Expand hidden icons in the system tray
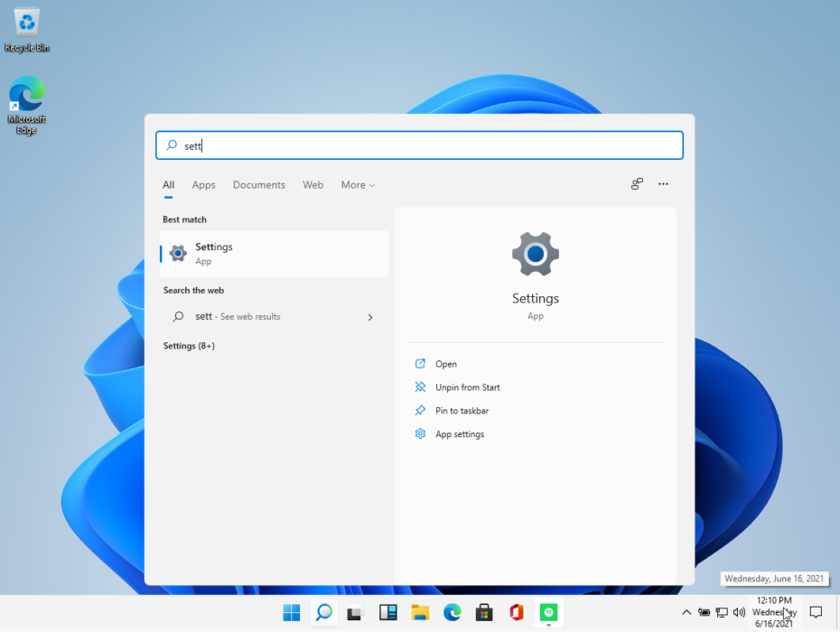This screenshot has width=840, height=632. pos(686,612)
